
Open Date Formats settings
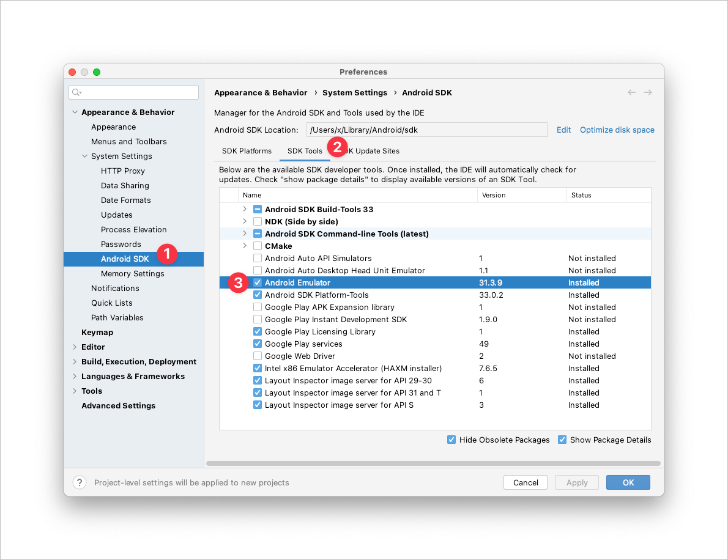126,201
